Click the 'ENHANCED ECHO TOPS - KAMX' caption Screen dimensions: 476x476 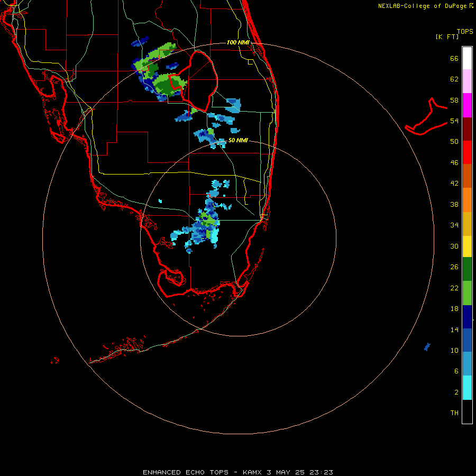click(x=202, y=472)
